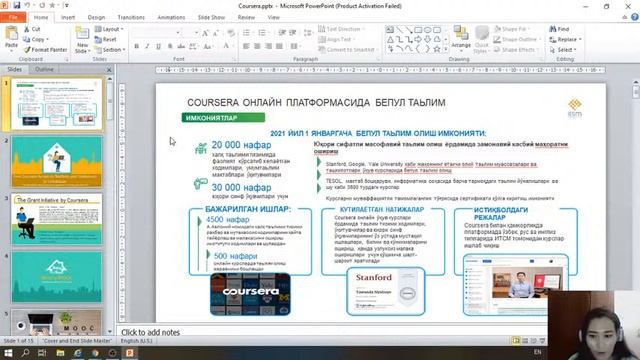This screenshot has width=640, height=360.
Task: Customize Quick Access Toolbar dropdown
Action: 67,6
